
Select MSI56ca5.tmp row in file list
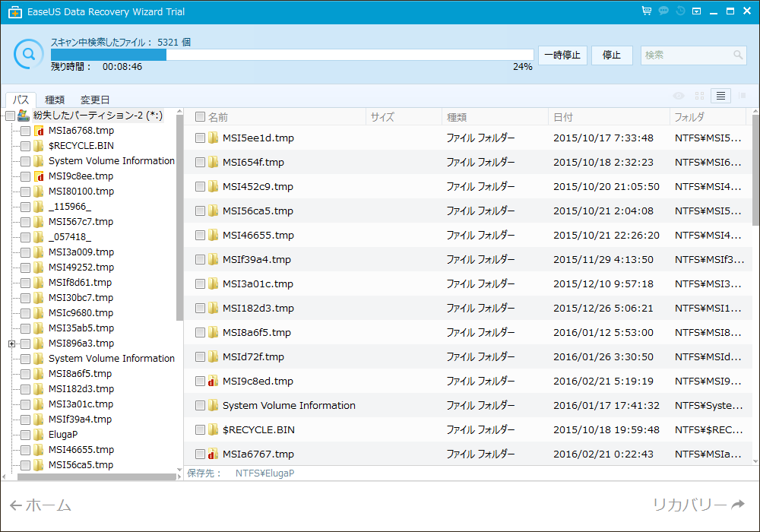coord(467,211)
